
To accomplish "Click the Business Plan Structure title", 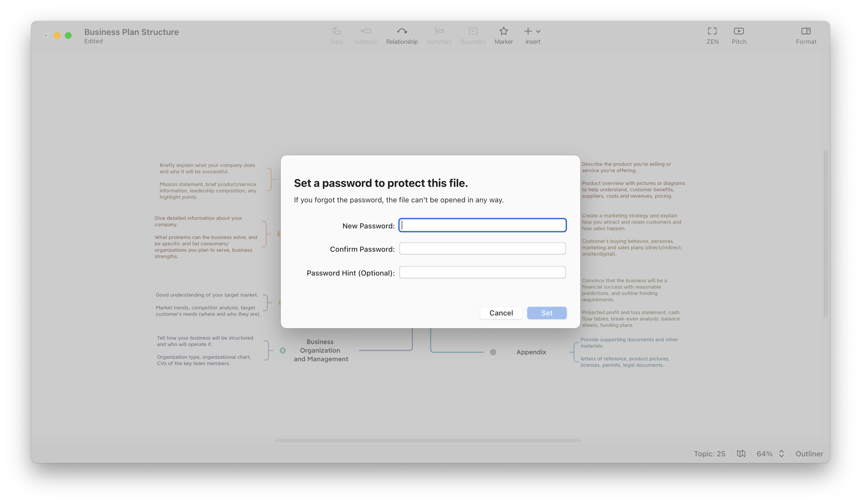I will coord(131,32).
